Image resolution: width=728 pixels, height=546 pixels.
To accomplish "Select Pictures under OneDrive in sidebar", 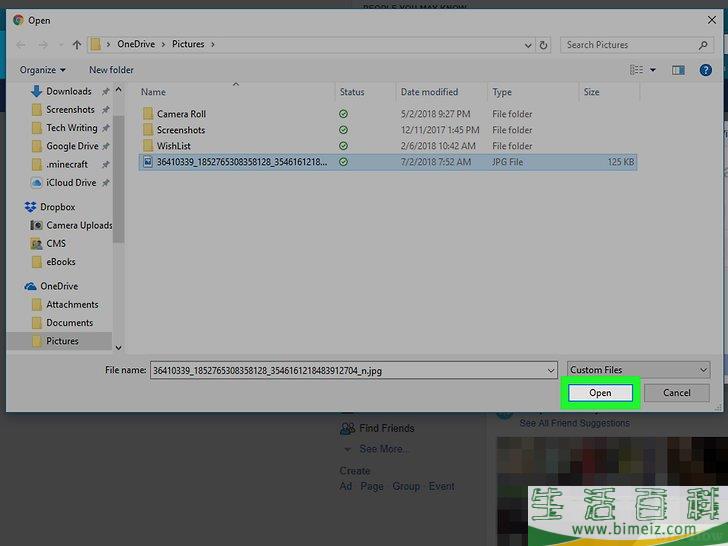I will (62, 341).
